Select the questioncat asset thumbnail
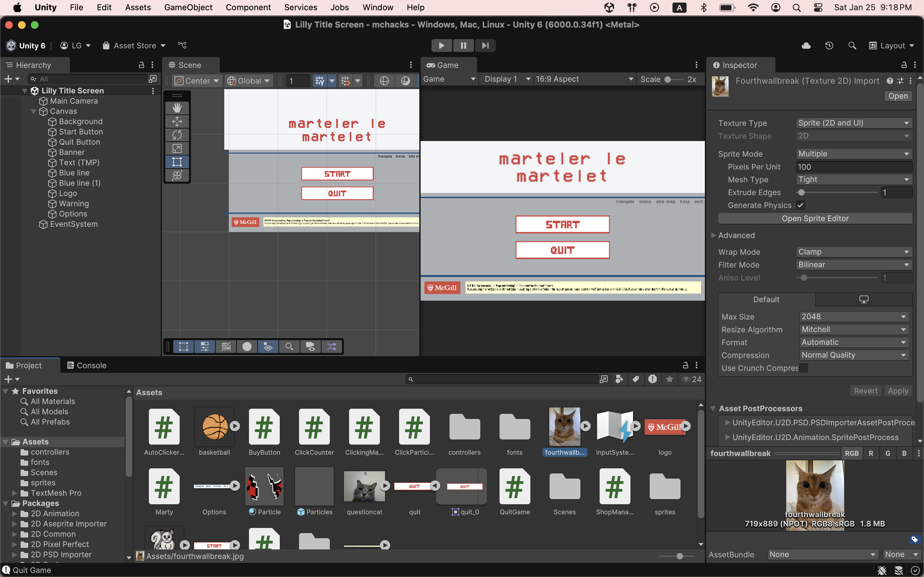This screenshot has width=924, height=577. point(364,486)
